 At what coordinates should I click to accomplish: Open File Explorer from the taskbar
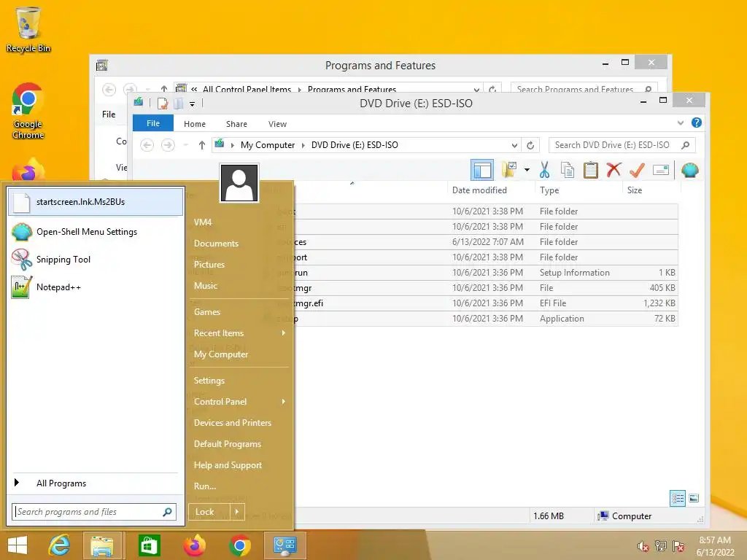pos(102,545)
